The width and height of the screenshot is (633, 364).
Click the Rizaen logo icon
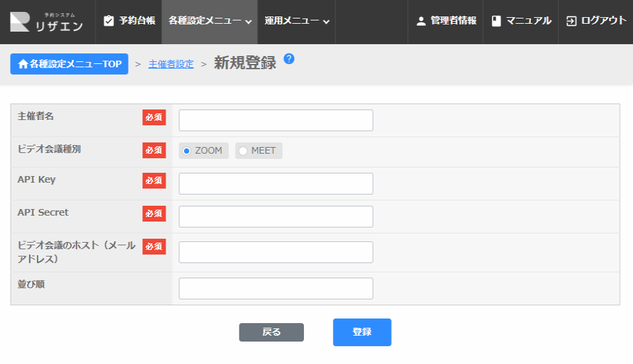click(20, 22)
